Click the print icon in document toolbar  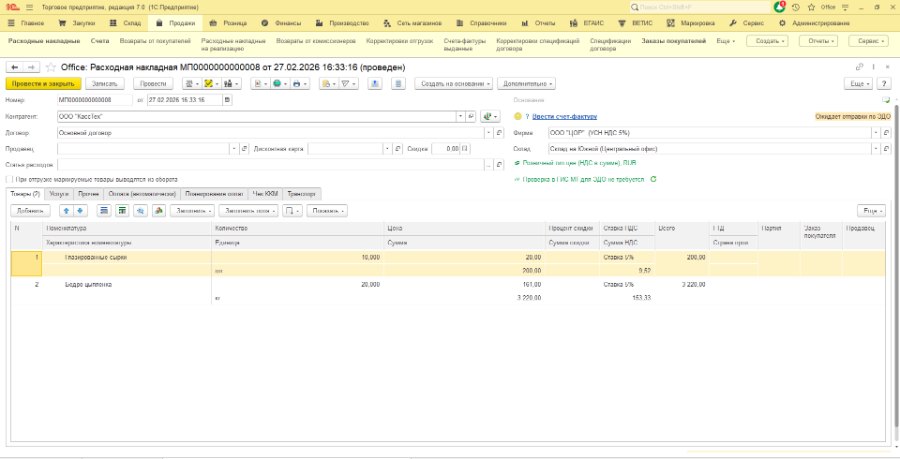click(297, 84)
